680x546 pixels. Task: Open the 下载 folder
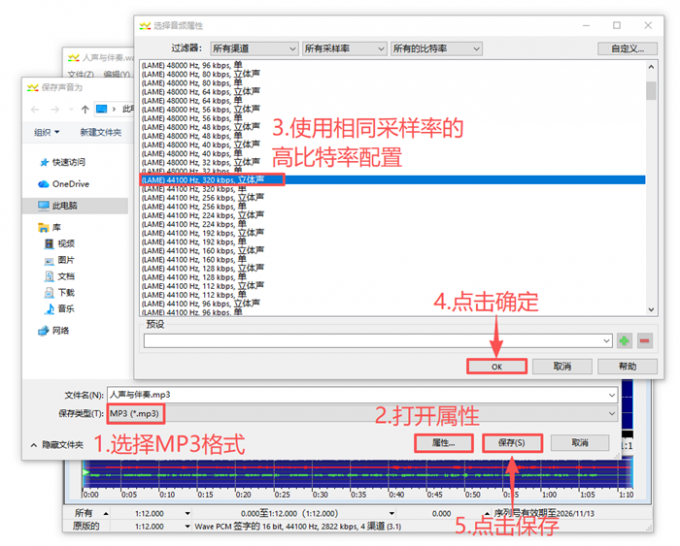[60, 293]
